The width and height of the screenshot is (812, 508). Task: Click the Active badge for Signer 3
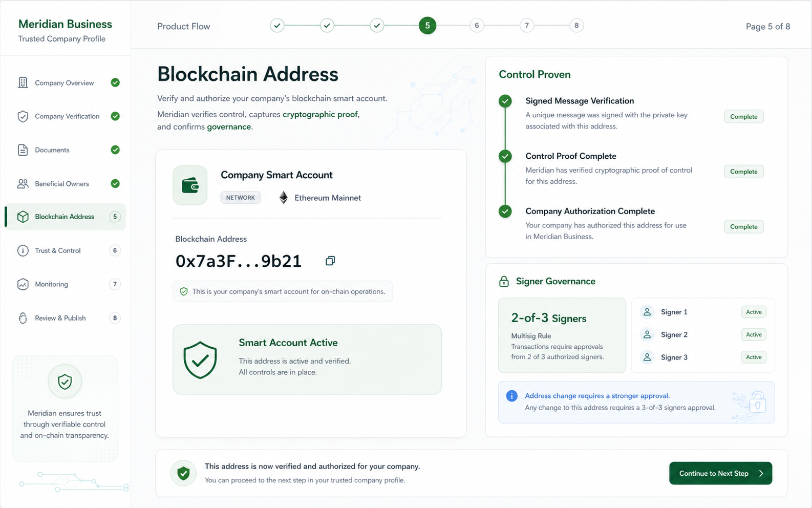point(754,357)
